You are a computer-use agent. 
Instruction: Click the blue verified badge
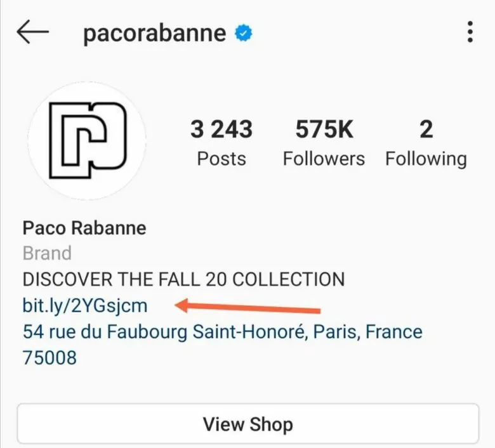coord(244,33)
